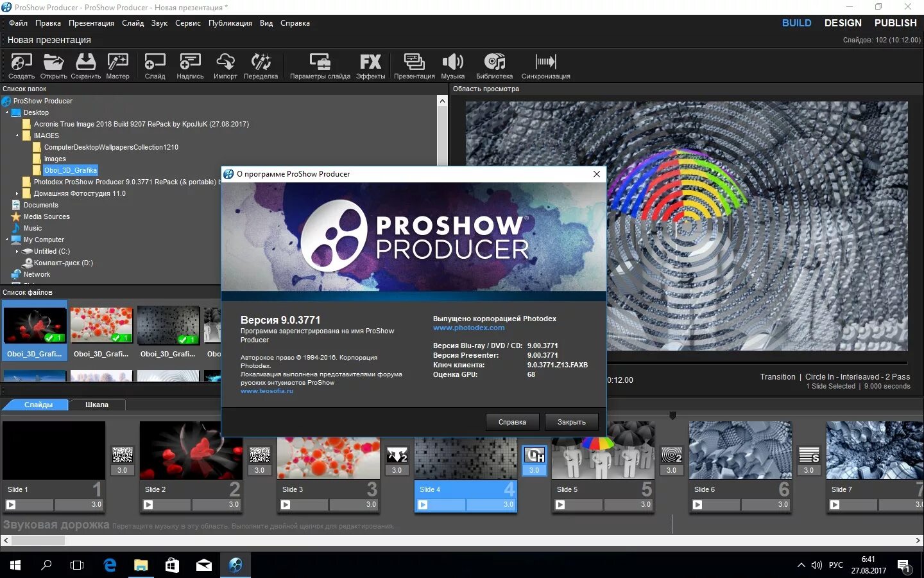
Task: Collapse the My Computer node
Action: (x=7, y=240)
